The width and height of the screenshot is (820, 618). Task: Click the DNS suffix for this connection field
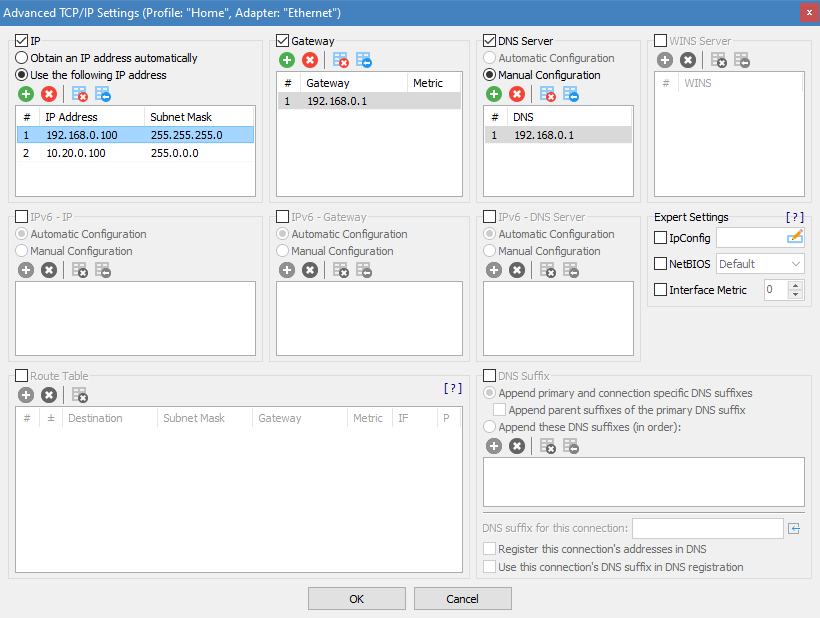coord(708,529)
